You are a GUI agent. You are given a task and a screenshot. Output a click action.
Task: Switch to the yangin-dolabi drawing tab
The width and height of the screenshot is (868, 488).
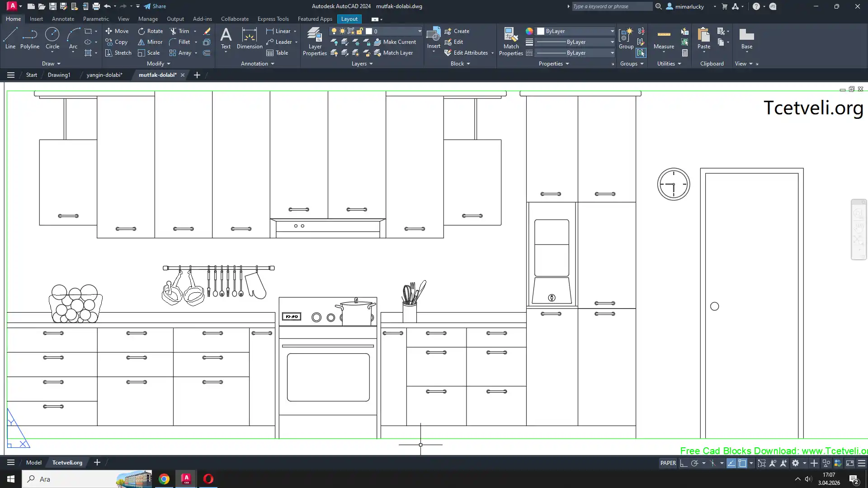(104, 75)
